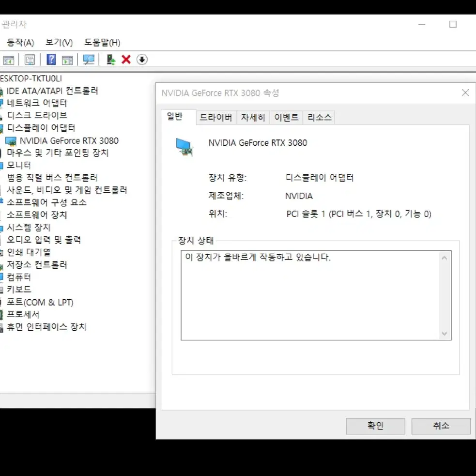Open the 도움말(H) menu

(x=102, y=43)
